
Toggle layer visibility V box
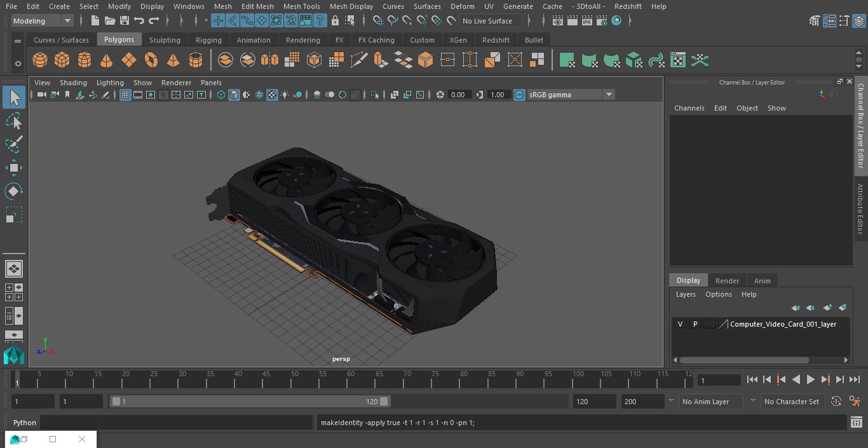[x=680, y=324]
